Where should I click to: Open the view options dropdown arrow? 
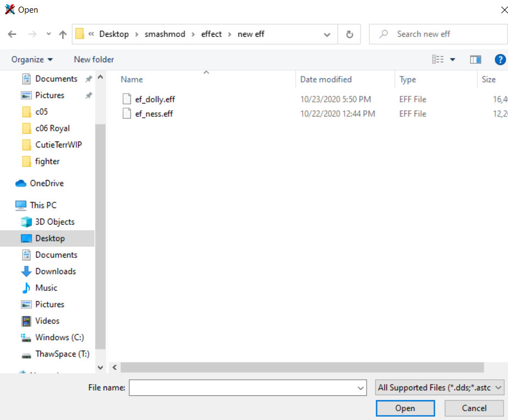click(453, 59)
